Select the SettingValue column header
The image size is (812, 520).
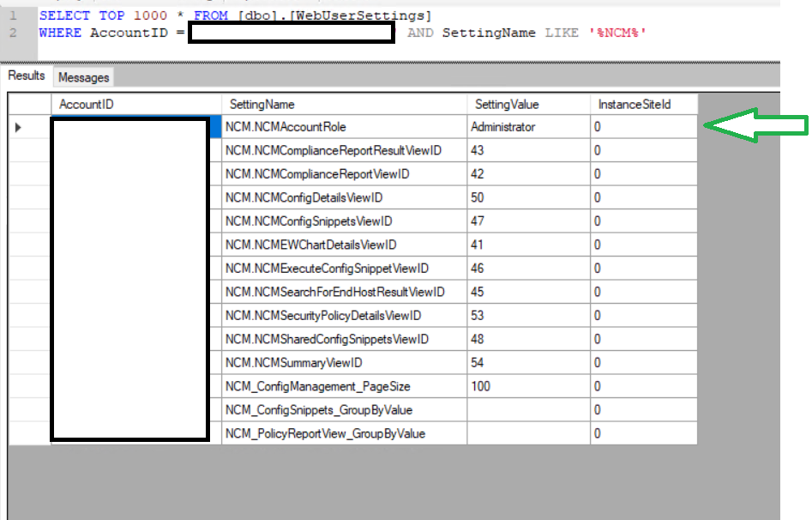click(529, 104)
